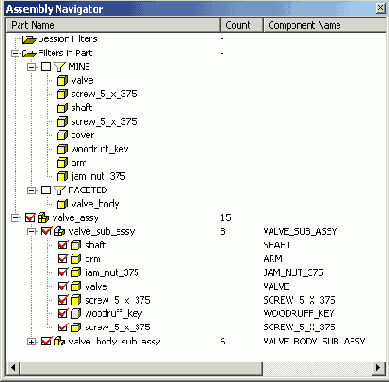Screen dimensions: 389x382
Task: Collapse the valve_assy tree node
Action: pos(15,218)
